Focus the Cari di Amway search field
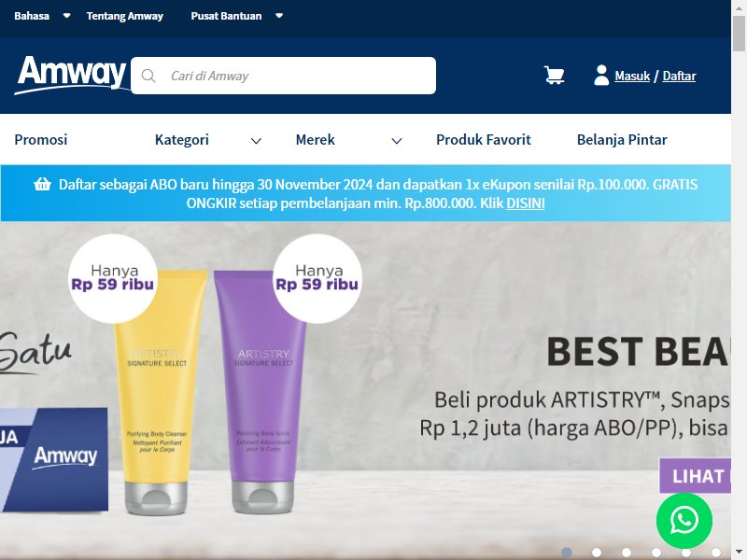747x560 pixels. click(284, 76)
